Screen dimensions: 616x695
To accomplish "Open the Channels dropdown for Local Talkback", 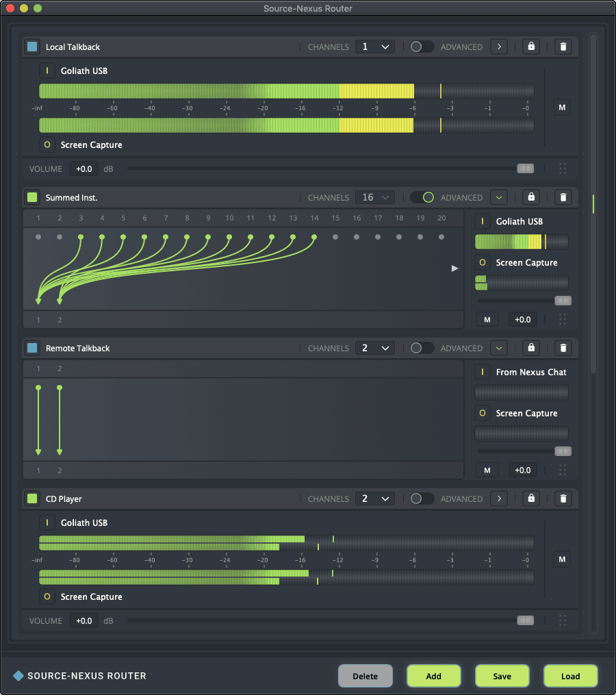I will tap(375, 47).
